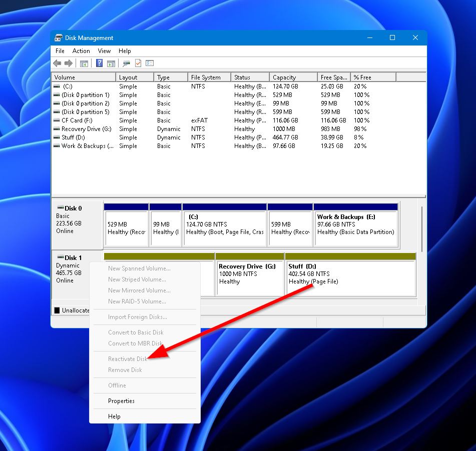Click the Back navigation arrow icon
This screenshot has width=476, height=451.
[57, 63]
